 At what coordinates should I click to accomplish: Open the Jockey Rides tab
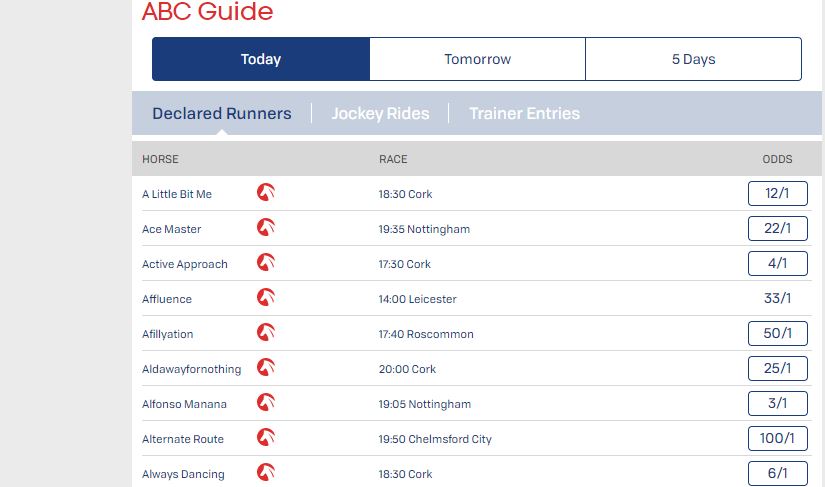coord(380,114)
